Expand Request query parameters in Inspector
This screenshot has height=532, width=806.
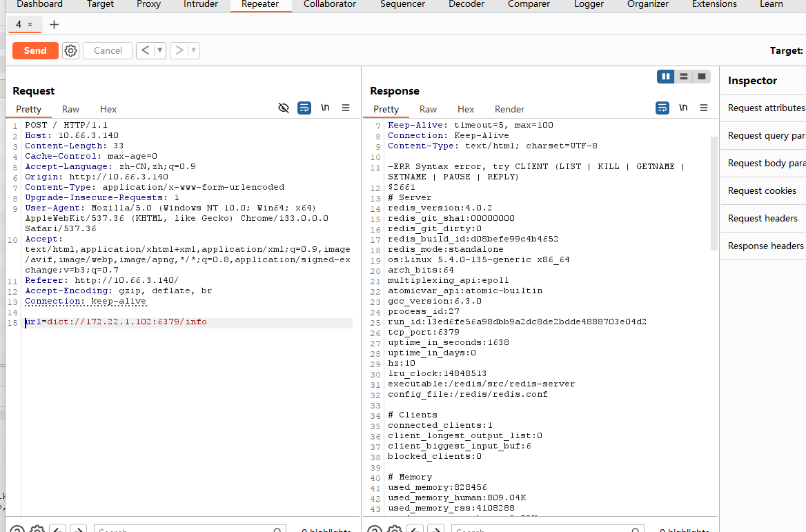(x=763, y=136)
